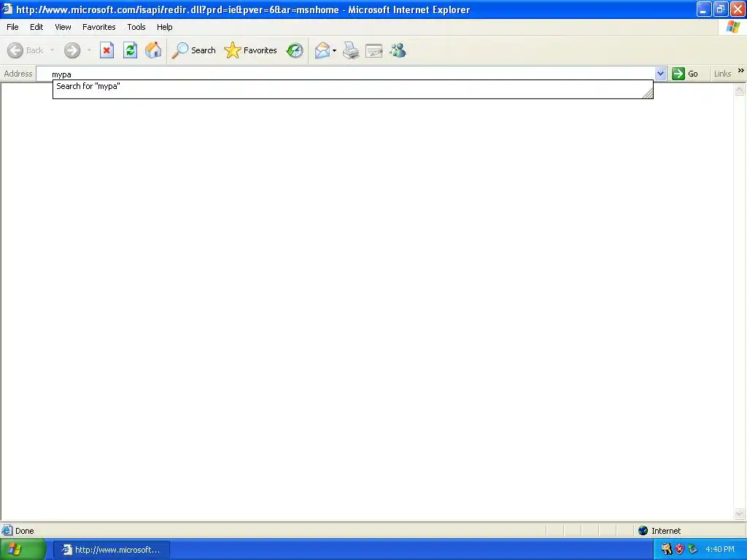Screen dimensions: 747x560
Task: Open the Forward history dropdown arrow
Action: point(89,50)
